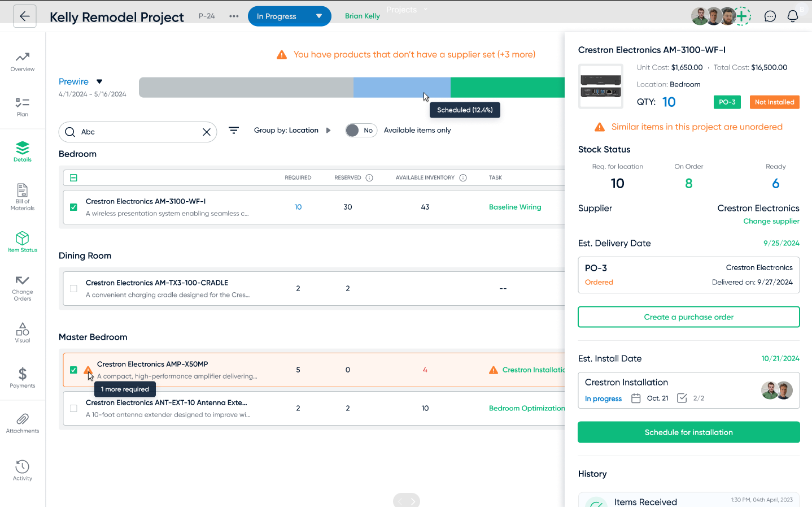Open the Crestron Installation task card
The width and height of the screenshot is (812, 507).
pos(689,390)
